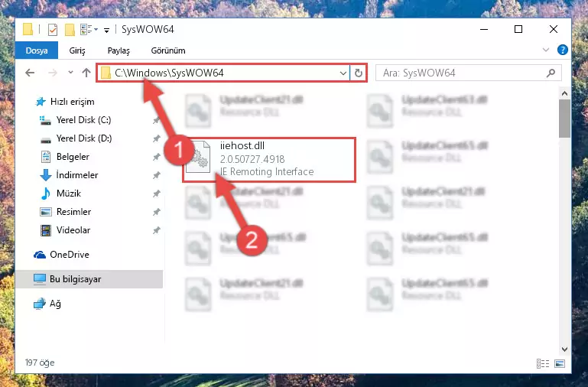Switch to the Giriş ribbon tab
The height and width of the screenshot is (387, 588).
coord(77,50)
